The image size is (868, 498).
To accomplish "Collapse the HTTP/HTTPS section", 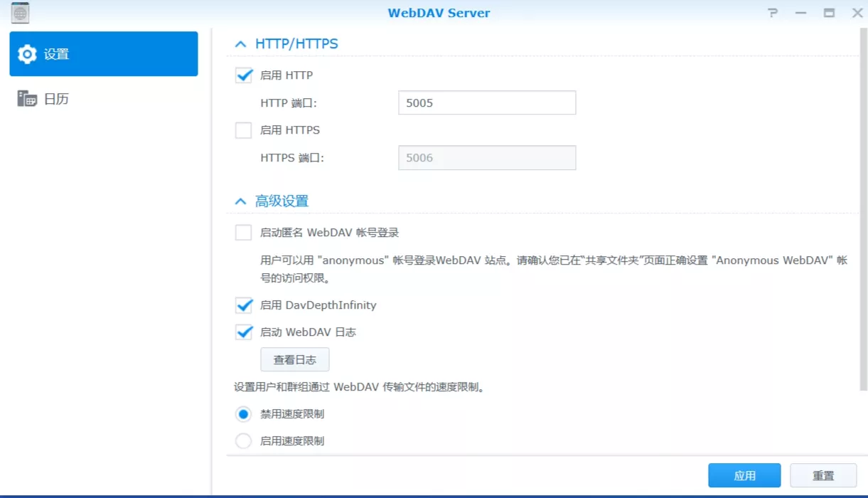I will pyautogui.click(x=240, y=44).
